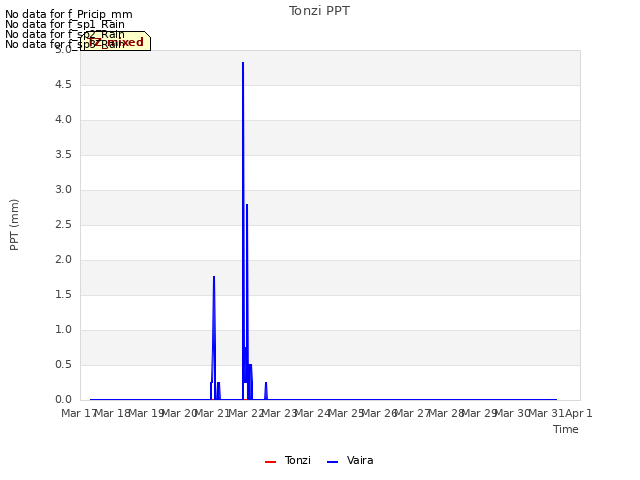Click the red Tonzi legend swatch
The height and width of the screenshot is (480, 640).
tap(270, 462)
